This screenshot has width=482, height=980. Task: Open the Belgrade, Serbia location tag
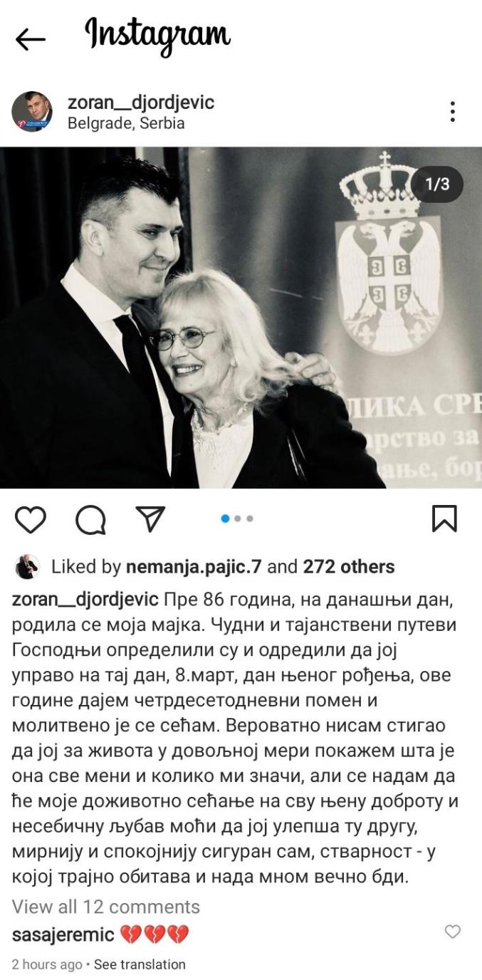coord(126,123)
